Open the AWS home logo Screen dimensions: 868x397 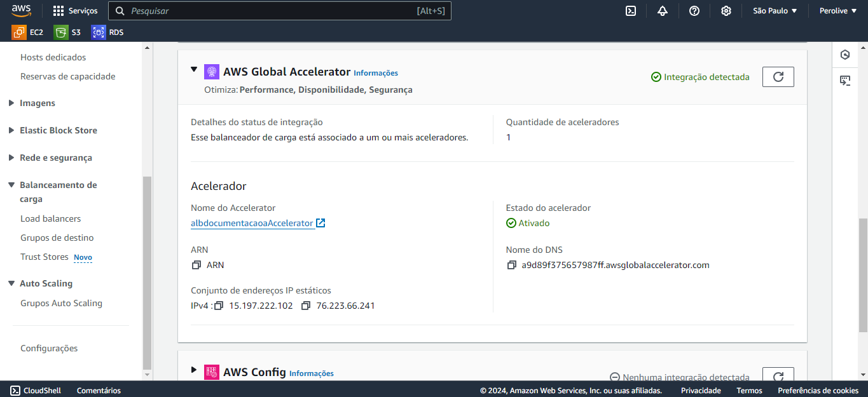click(21, 10)
